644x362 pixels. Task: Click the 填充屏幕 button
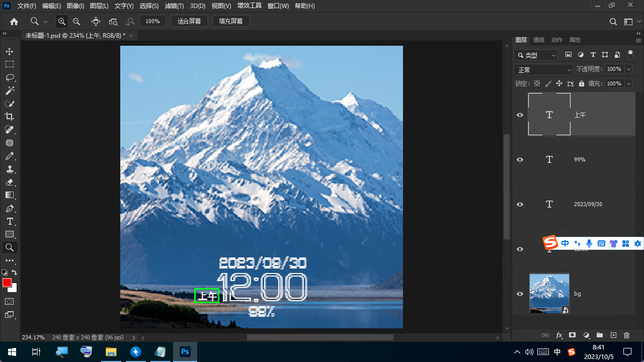coord(231,22)
